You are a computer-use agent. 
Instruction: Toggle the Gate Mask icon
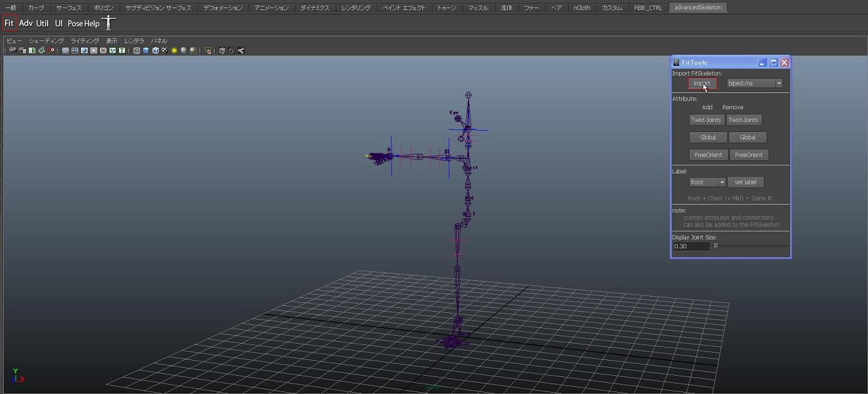pyautogui.click(x=94, y=50)
